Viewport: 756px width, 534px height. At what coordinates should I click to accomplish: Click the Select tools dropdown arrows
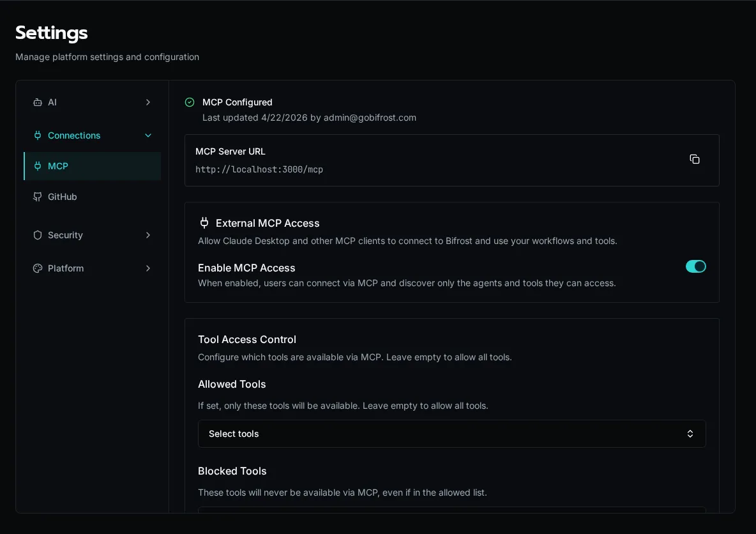coord(690,434)
